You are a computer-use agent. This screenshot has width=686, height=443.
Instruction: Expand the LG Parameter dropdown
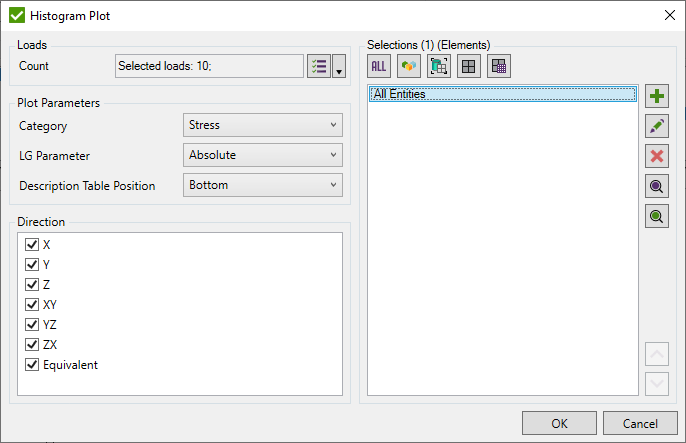[x=264, y=155]
